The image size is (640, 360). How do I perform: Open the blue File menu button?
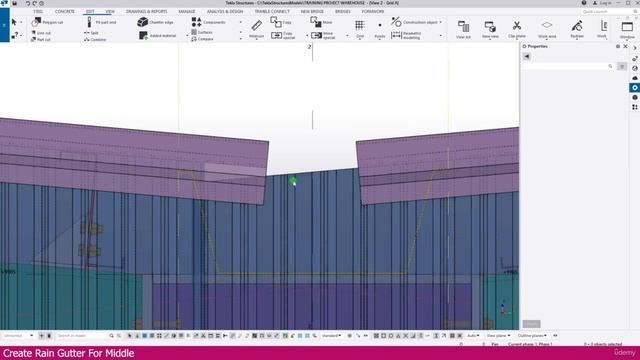[x=4, y=25]
